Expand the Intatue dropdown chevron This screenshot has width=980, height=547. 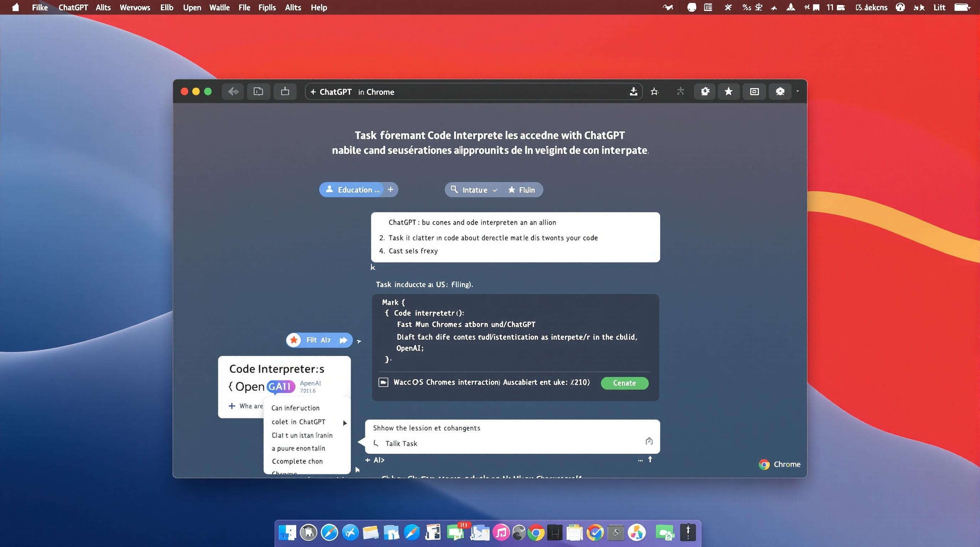tap(495, 190)
